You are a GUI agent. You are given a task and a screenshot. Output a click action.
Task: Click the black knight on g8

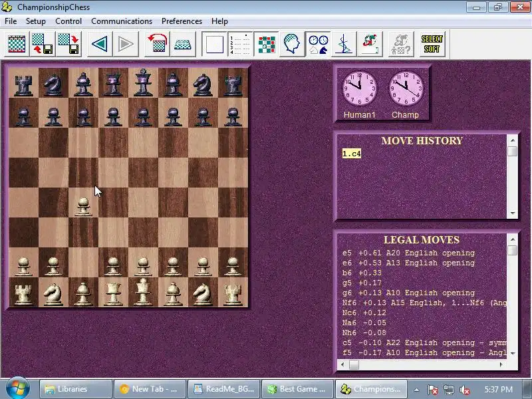203,84
